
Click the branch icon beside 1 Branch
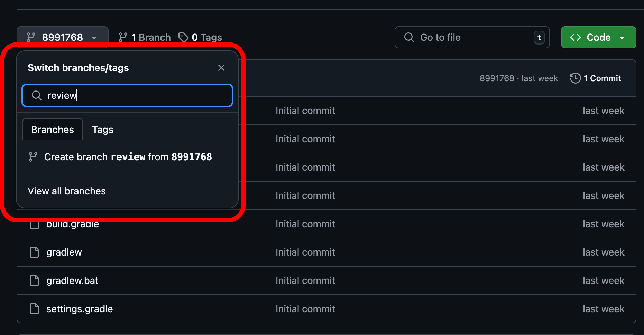[x=123, y=37]
